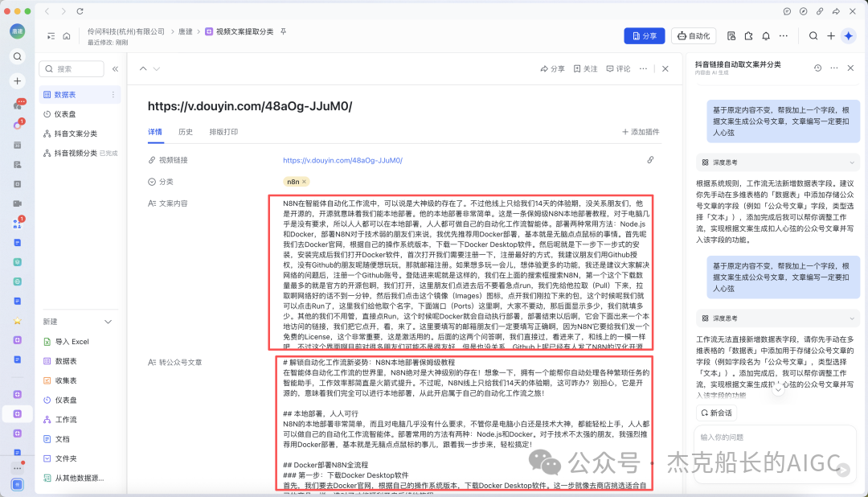Switch to the 排版打印 tab
The image size is (868, 497).
tap(223, 132)
